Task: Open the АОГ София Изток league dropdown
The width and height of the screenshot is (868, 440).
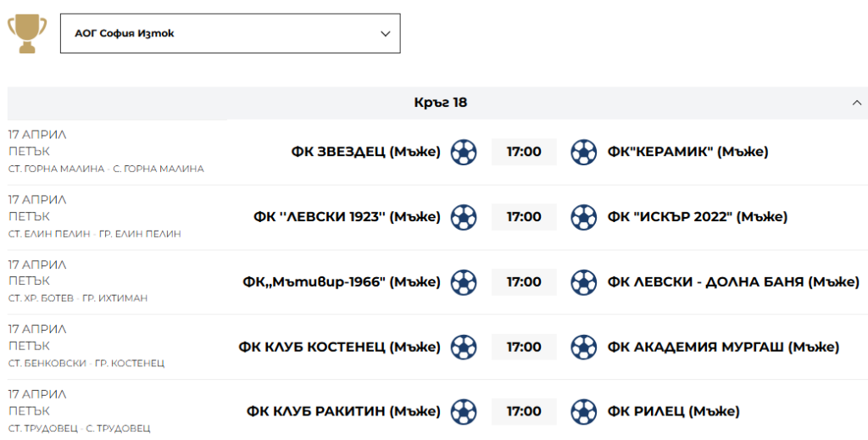Action: pos(230,34)
